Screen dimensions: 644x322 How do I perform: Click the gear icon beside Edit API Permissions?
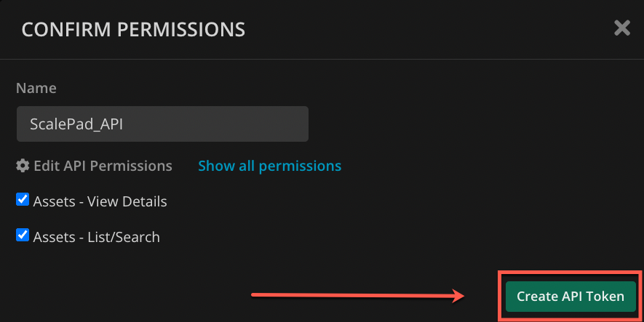(23, 166)
